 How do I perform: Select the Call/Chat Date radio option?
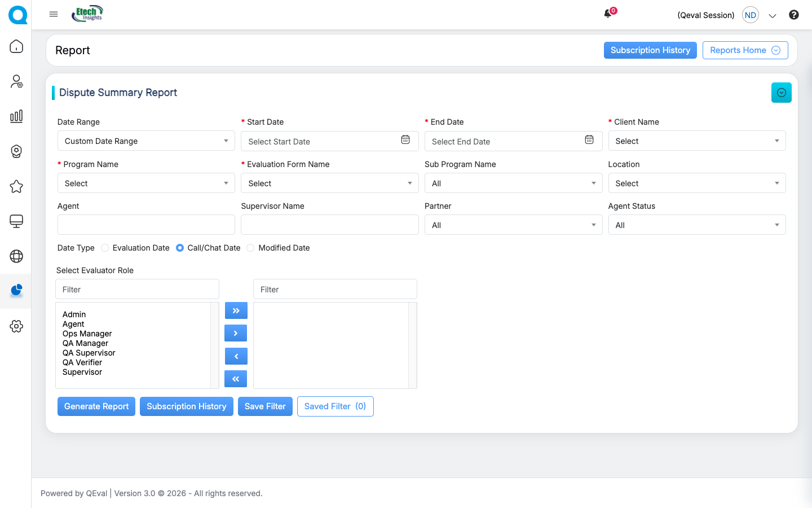[x=180, y=248]
